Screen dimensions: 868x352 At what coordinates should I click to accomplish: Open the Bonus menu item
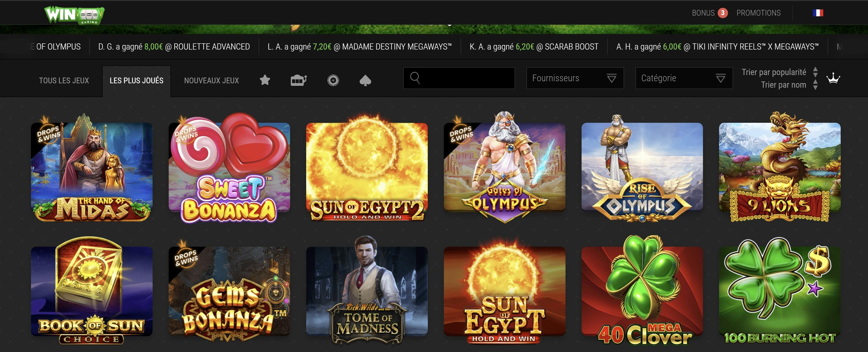point(703,13)
